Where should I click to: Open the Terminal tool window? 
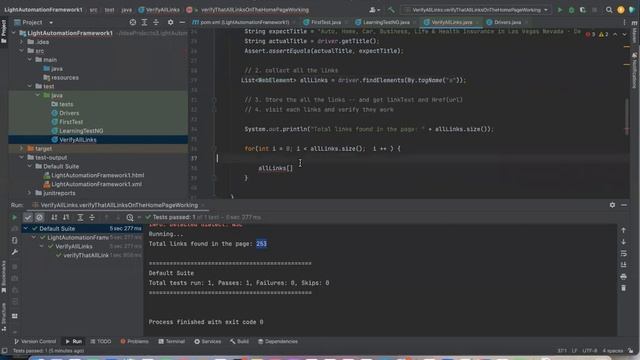tap(171, 341)
